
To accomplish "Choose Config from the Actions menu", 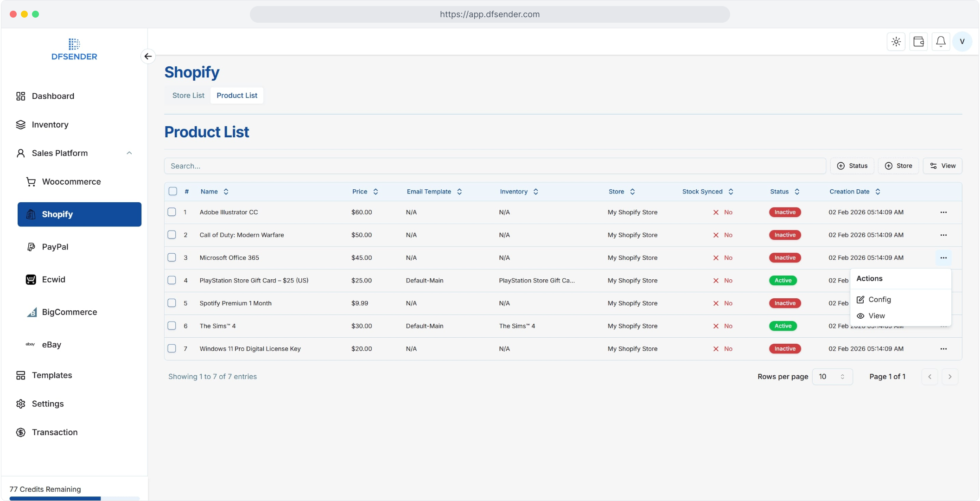I will pyautogui.click(x=879, y=300).
